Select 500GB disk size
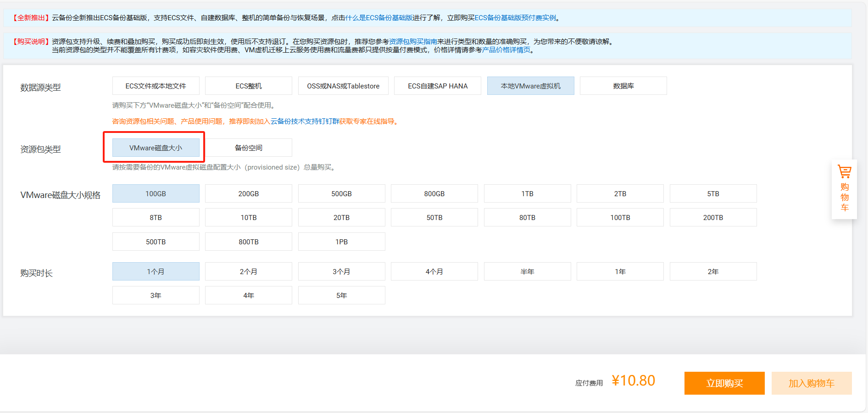The height and width of the screenshot is (413, 868). 342,193
